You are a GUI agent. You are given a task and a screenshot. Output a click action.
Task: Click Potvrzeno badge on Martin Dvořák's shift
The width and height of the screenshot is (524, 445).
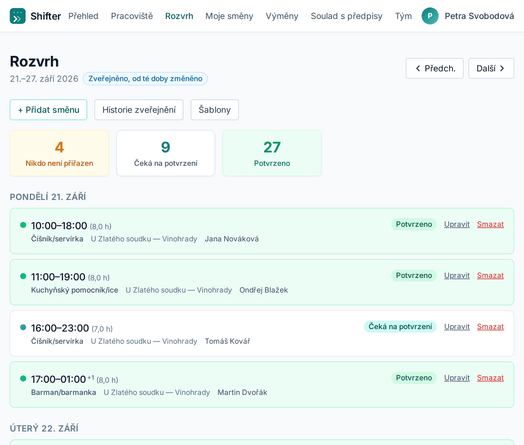point(414,378)
